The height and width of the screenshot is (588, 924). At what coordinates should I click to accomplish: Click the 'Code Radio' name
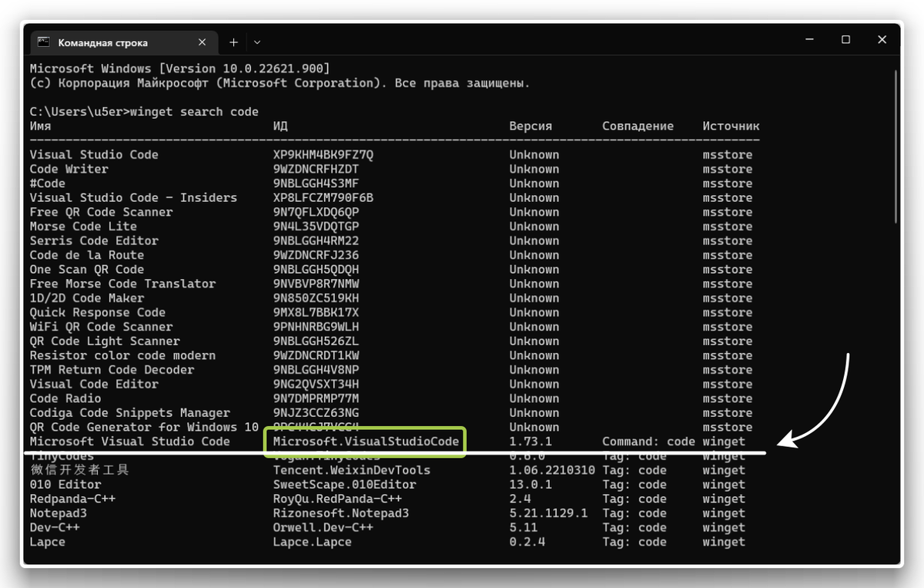click(65, 398)
